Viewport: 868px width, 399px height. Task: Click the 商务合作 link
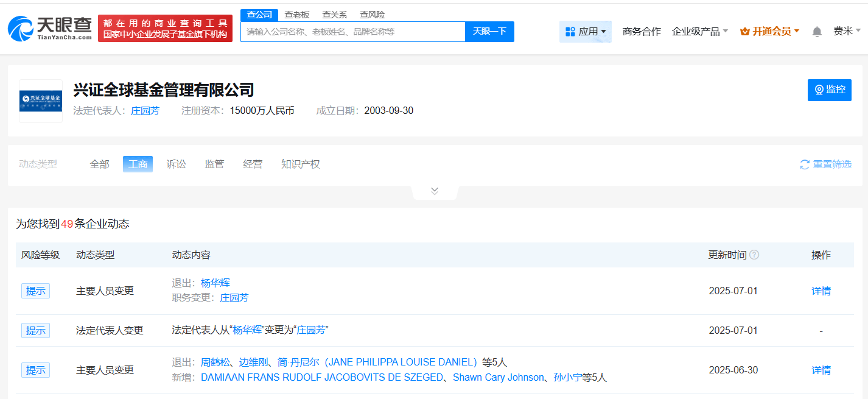pyautogui.click(x=642, y=32)
